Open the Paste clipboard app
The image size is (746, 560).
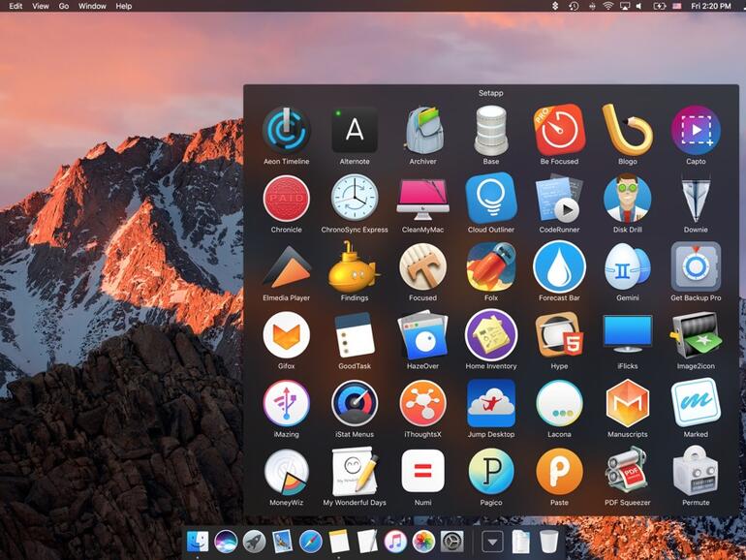point(560,472)
